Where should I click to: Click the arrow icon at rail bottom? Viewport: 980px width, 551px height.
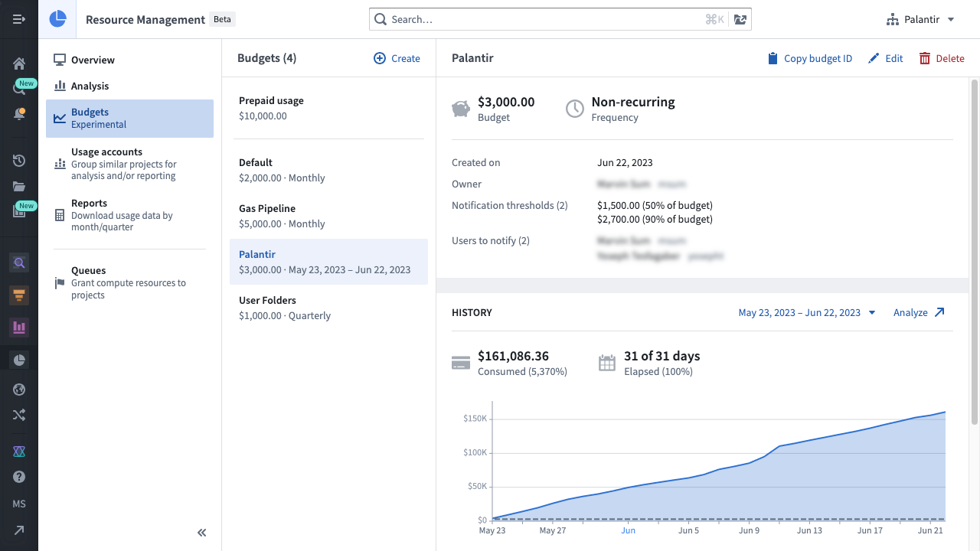pyautogui.click(x=19, y=530)
